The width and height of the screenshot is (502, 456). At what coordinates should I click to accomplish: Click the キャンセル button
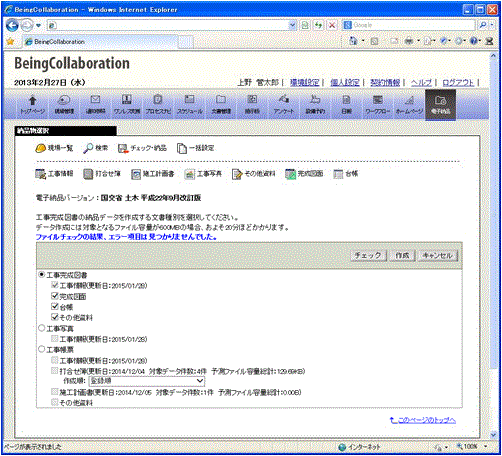(438, 256)
